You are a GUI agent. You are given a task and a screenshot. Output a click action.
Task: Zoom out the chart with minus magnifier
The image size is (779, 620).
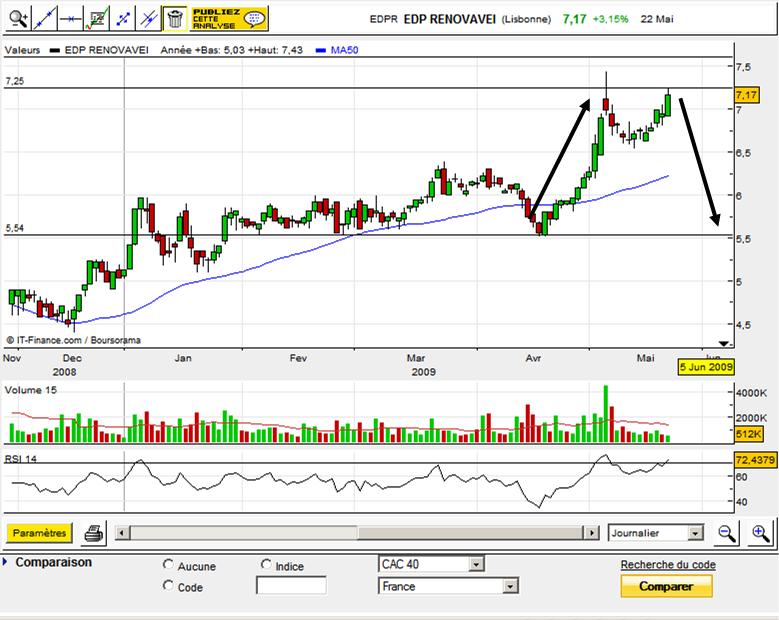coord(727,533)
